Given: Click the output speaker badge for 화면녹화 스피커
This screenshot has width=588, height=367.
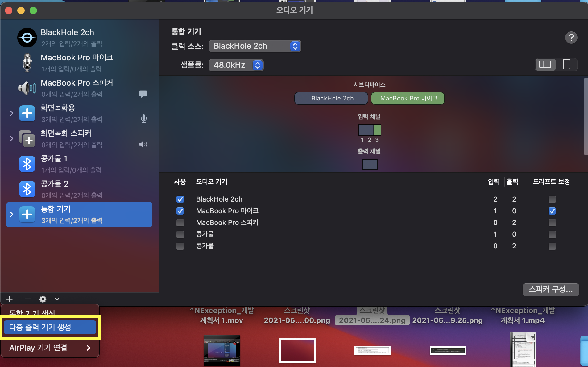Looking at the screenshot, I should [143, 144].
